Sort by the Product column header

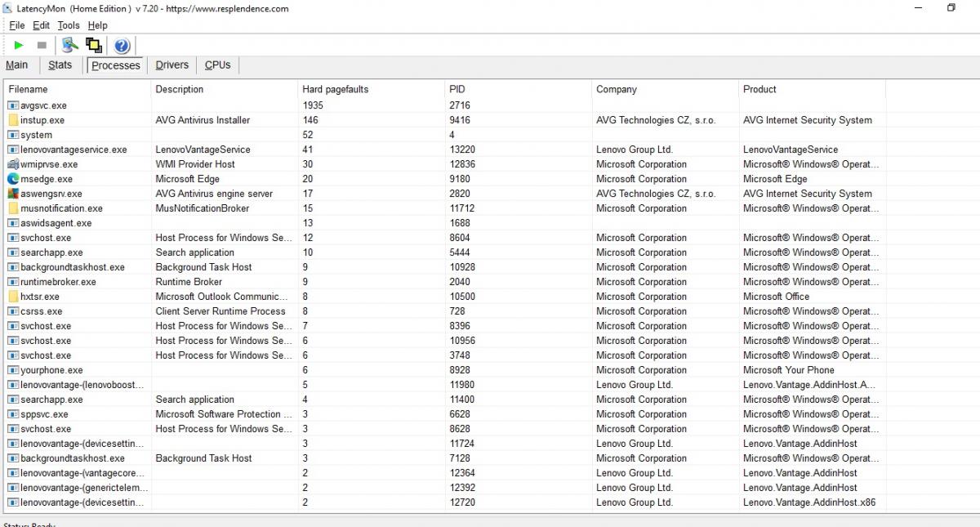813,89
